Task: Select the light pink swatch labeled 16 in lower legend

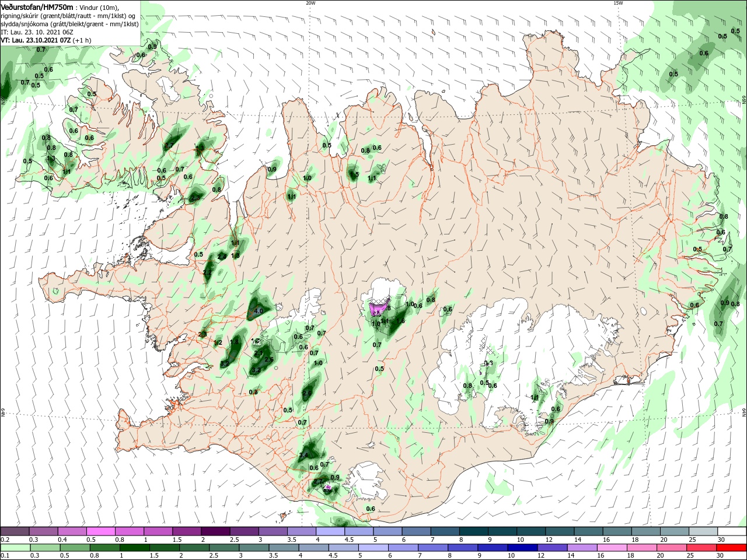Action: coord(612,548)
